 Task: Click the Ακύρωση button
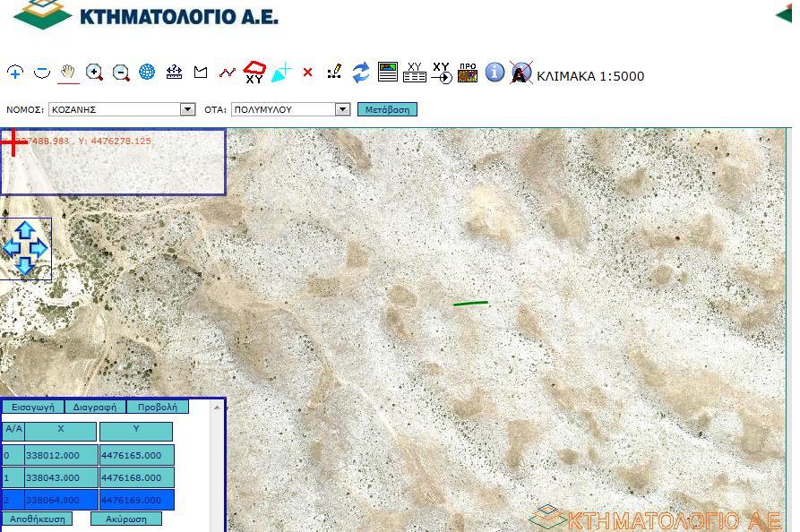[126, 519]
